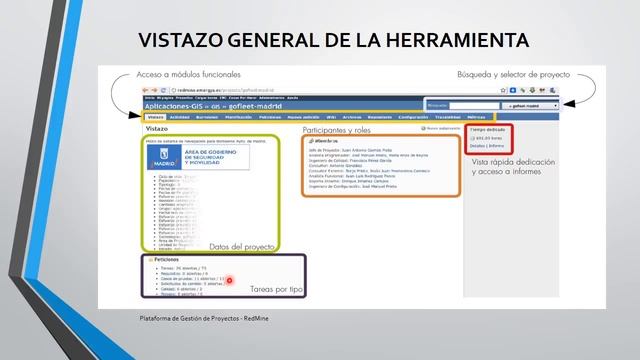Switch to the Actividad tab
Screen dimensions: 640x360
tap(180, 117)
